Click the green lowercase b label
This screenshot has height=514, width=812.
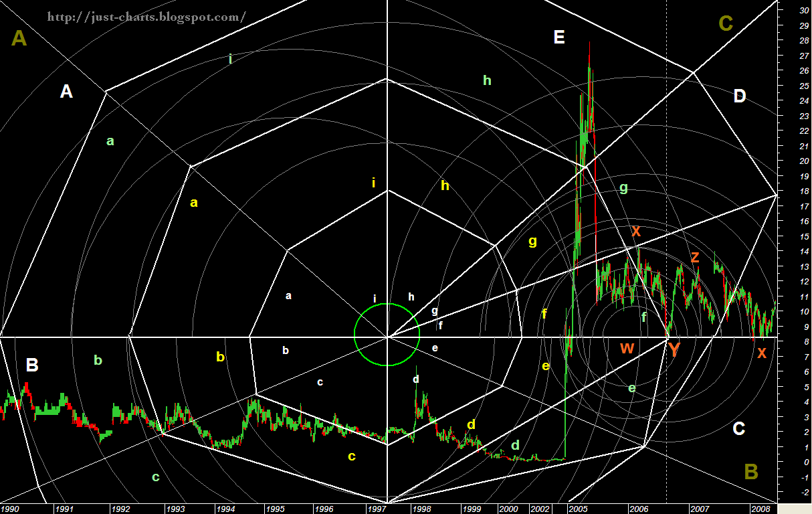click(x=98, y=360)
